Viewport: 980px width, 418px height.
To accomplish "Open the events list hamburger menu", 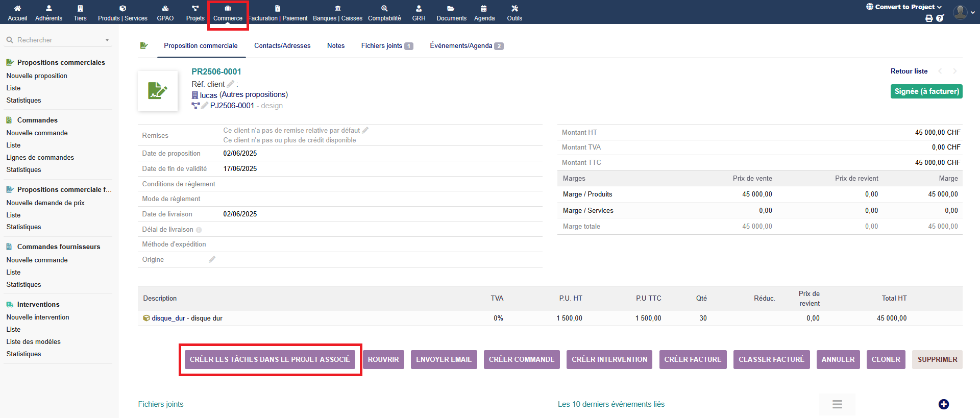I will coord(837,404).
